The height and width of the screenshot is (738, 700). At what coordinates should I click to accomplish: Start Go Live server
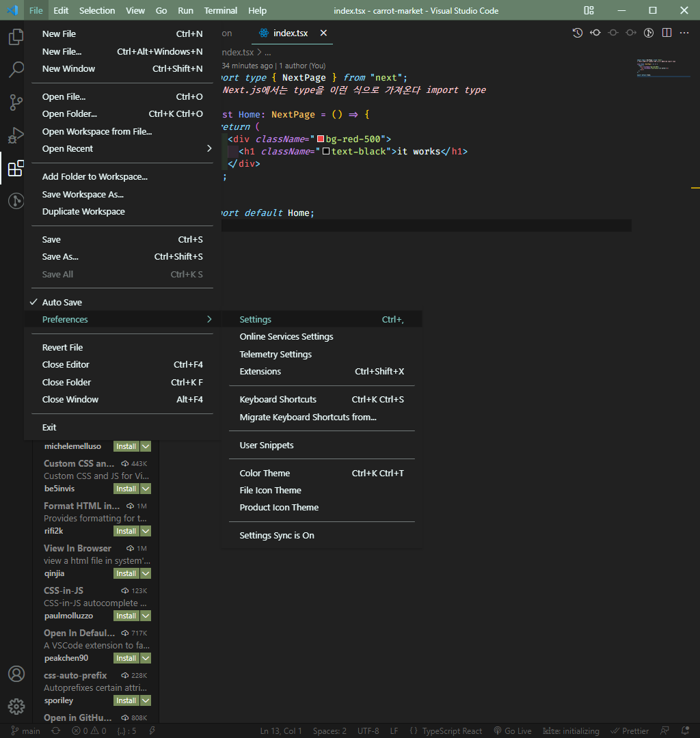click(x=513, y=731)
